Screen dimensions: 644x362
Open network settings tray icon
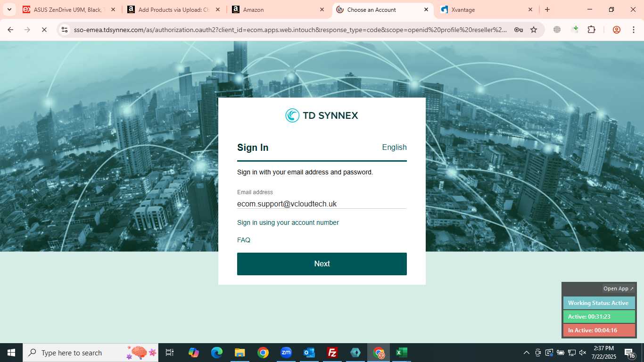coord(572,353)
